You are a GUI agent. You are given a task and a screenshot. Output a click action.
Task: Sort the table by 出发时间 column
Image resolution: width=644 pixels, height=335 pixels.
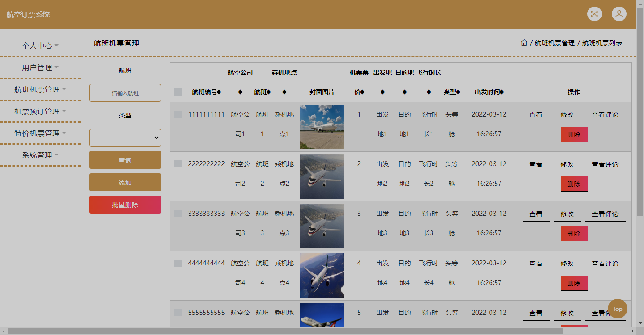(501, 92)
